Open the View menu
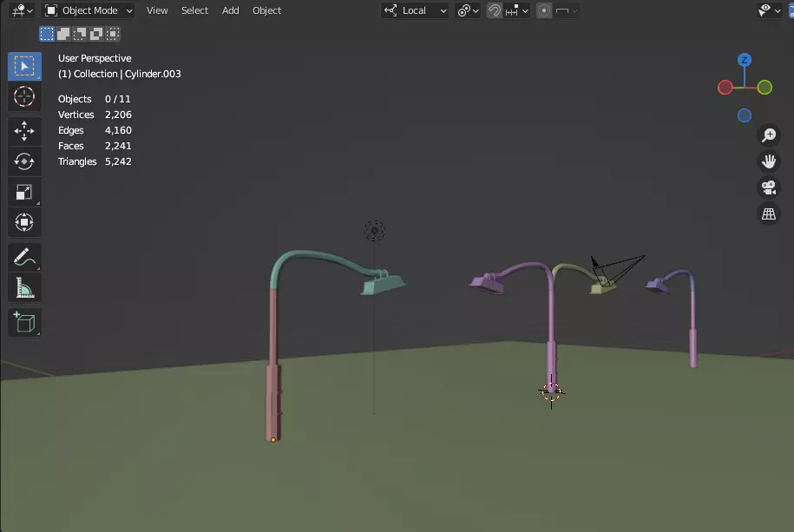Image resolution: width=794 pixels, height=532 pixels. pyautogui.click(x=157, y=10)
